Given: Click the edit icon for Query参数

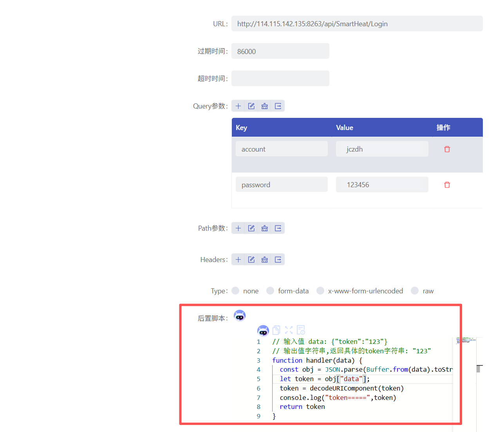Looking at the screenshot, I should point(251,106).
